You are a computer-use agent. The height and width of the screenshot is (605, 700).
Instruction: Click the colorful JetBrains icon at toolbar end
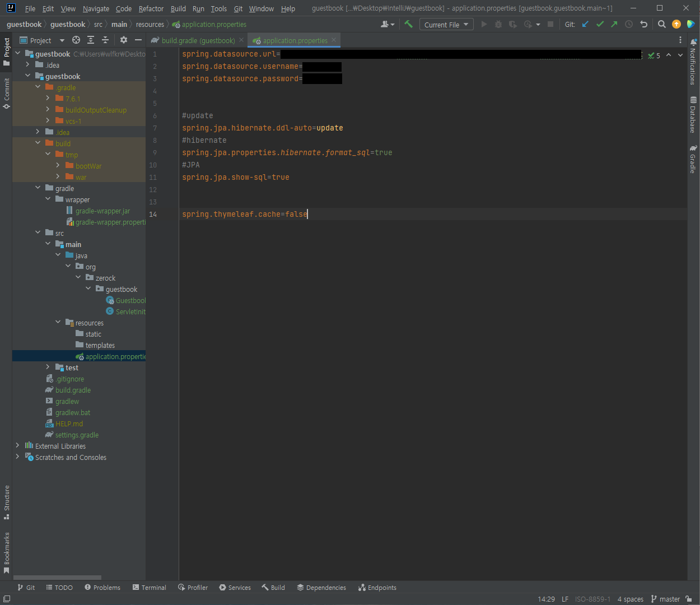[x=691, y=24]
